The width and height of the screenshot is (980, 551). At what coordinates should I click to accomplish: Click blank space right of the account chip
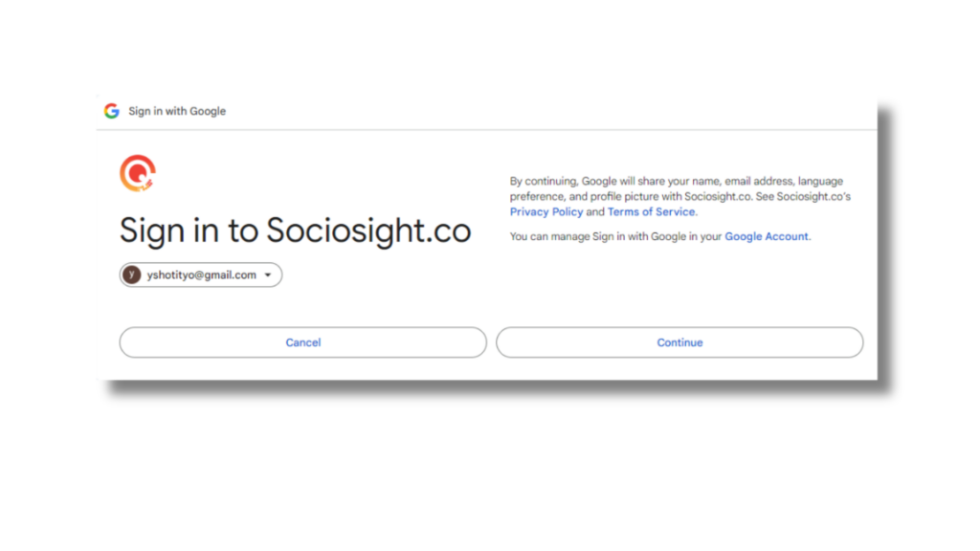click(x=388, y=275)
